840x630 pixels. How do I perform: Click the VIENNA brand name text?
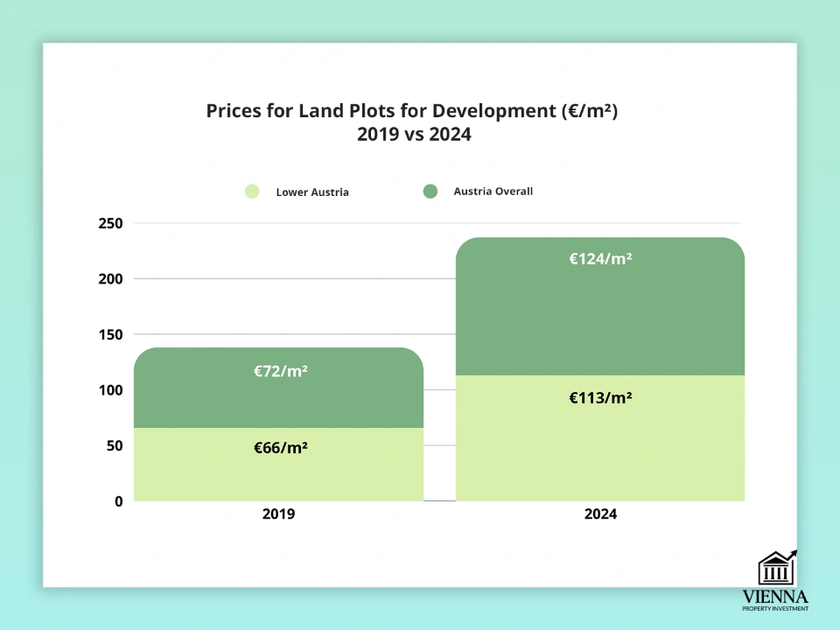click(774, 595)
